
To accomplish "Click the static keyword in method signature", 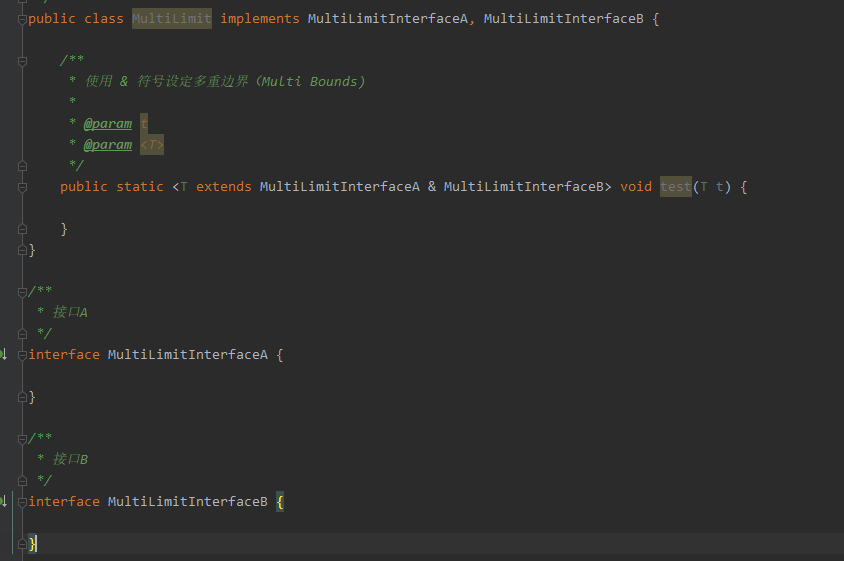I will (140, 187).
